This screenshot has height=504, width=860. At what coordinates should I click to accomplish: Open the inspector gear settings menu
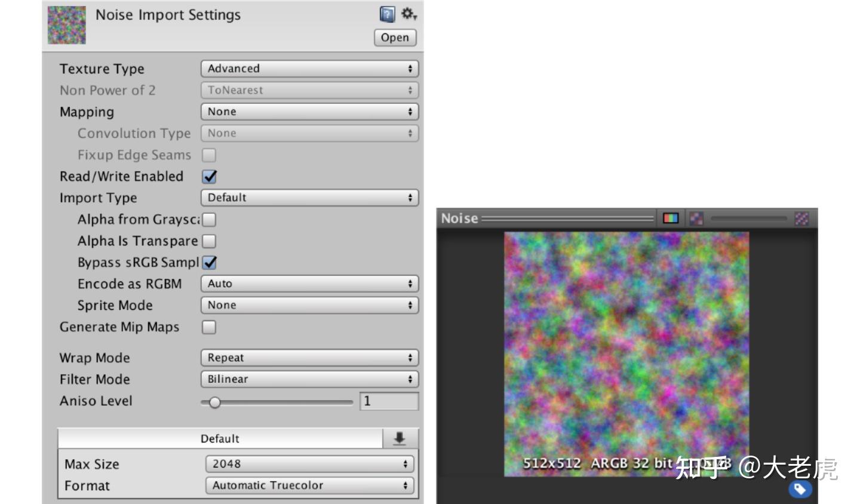(409, 14)
